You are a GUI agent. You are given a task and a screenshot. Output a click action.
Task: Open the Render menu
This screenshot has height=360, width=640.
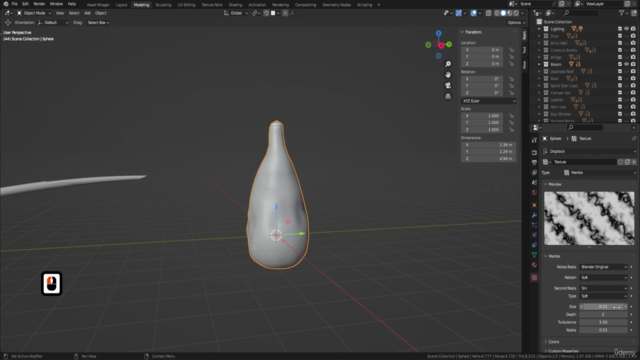(x=39, y=4)
